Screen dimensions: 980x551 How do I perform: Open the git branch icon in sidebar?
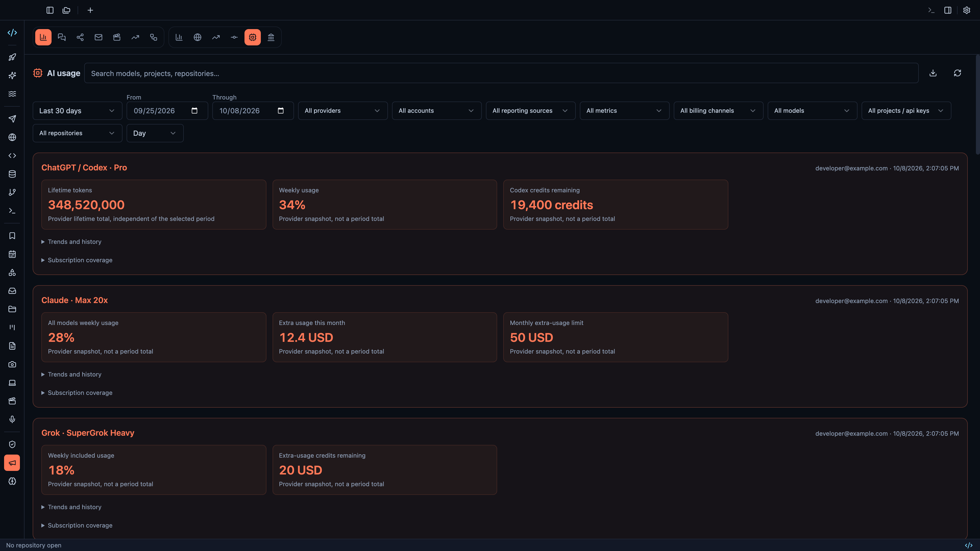coord(12,192)
